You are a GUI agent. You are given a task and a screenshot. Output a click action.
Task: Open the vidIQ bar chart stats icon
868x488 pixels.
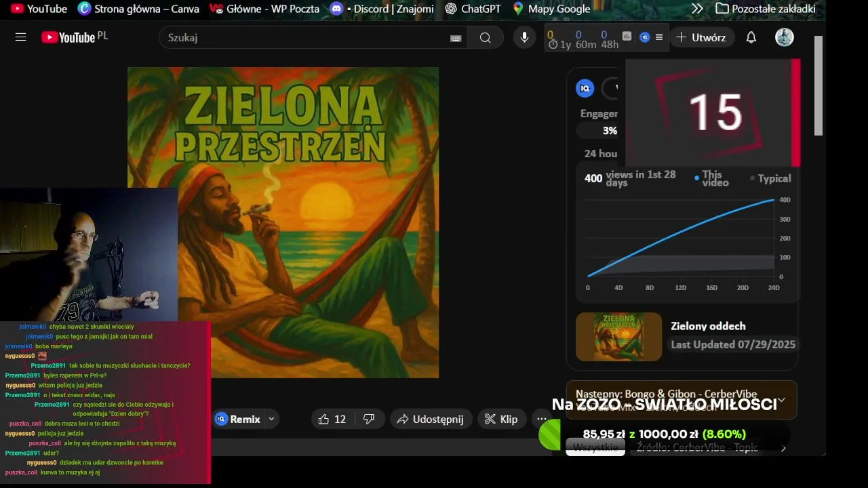pyautogui.click(x=627, y=37)
